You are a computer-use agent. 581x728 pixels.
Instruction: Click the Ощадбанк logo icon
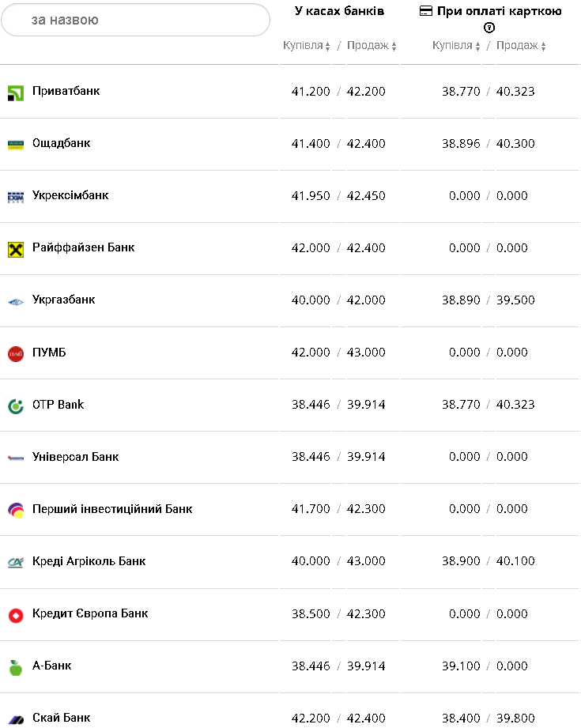click(16, 144)
